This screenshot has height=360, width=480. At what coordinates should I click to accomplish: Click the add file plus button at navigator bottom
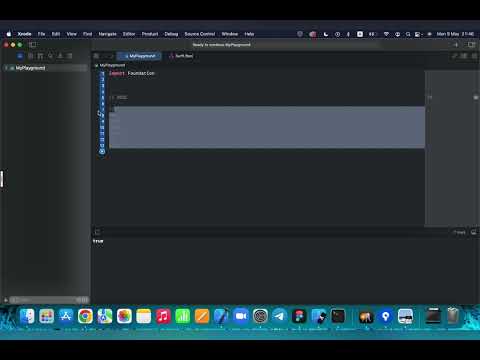[5, 300]
